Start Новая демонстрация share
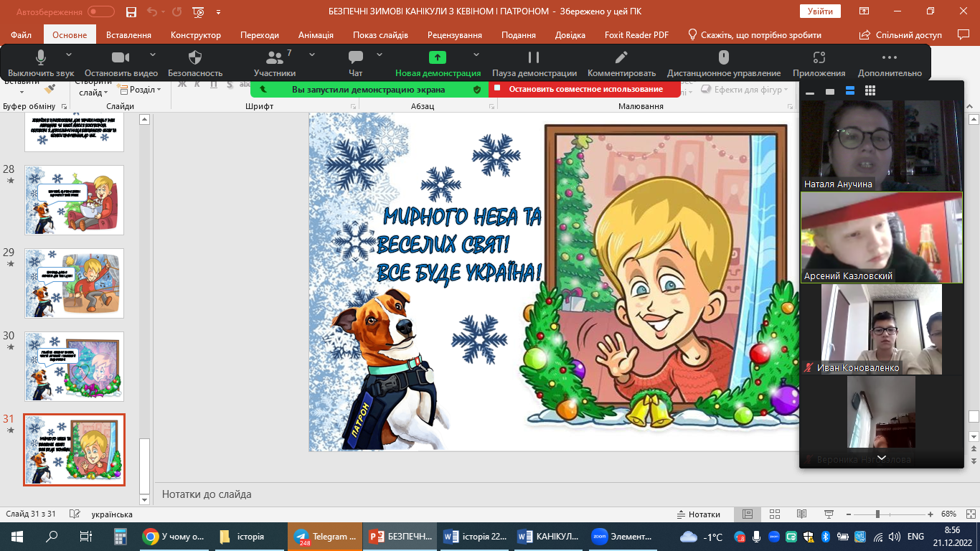980x551 pixels. 438,63
